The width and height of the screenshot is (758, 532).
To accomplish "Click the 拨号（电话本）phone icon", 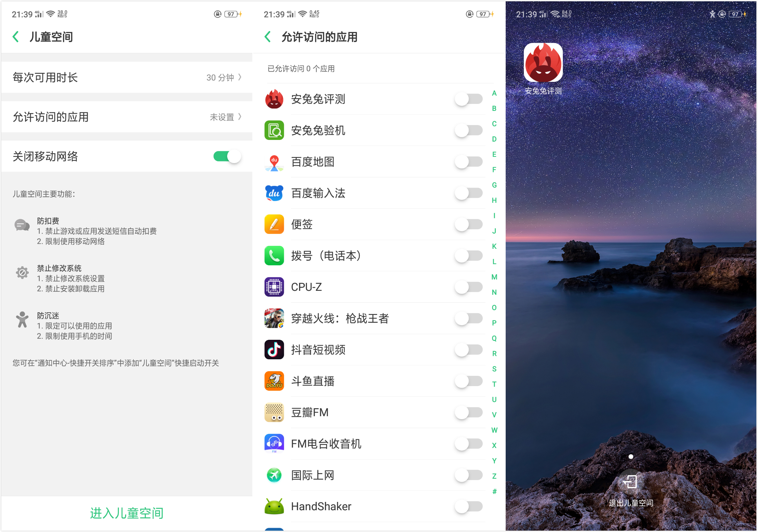I will coord(274,256).
